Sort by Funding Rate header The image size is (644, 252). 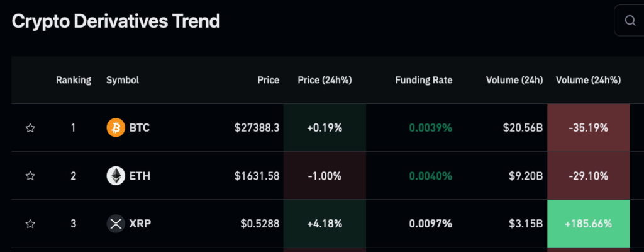click(424, 80)
